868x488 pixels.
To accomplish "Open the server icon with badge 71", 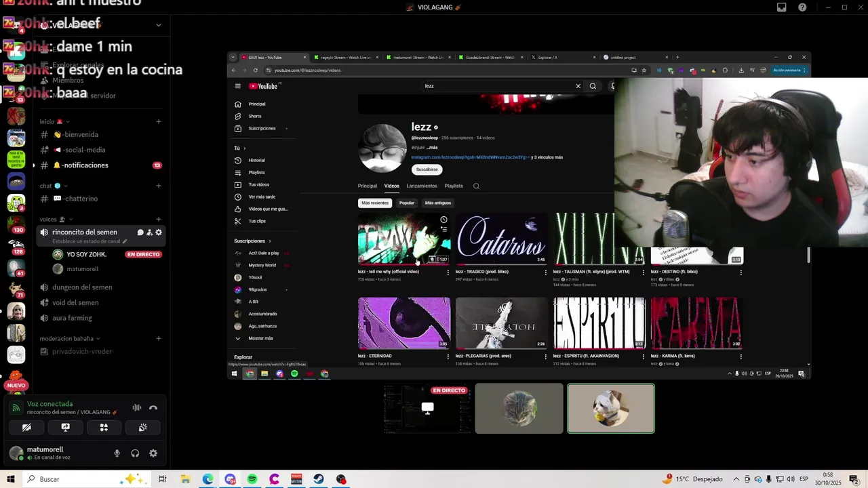I will (x=16, y=289).
